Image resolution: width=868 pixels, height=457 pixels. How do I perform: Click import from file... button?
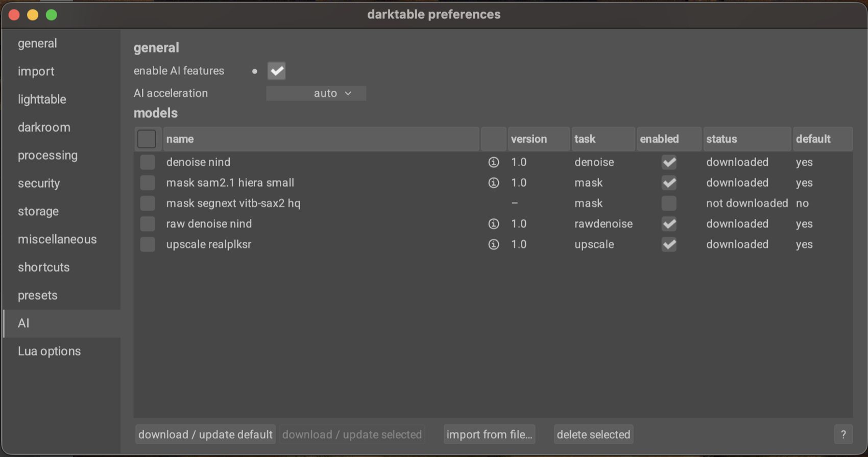[489, 435]
